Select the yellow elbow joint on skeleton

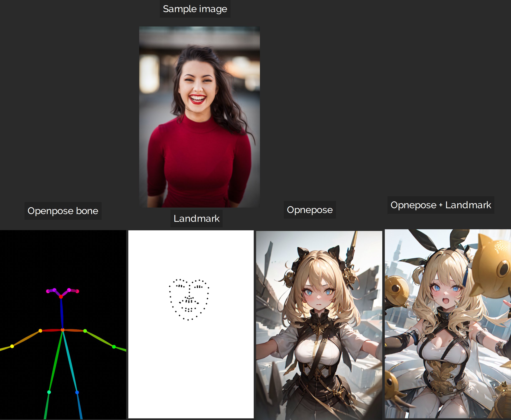(x=12, y=346)
